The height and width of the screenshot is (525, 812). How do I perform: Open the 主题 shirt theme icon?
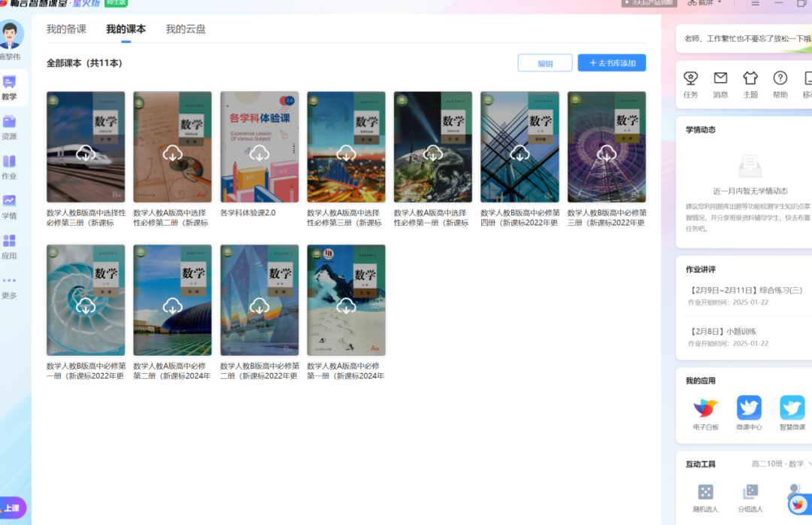click(750, 83)
